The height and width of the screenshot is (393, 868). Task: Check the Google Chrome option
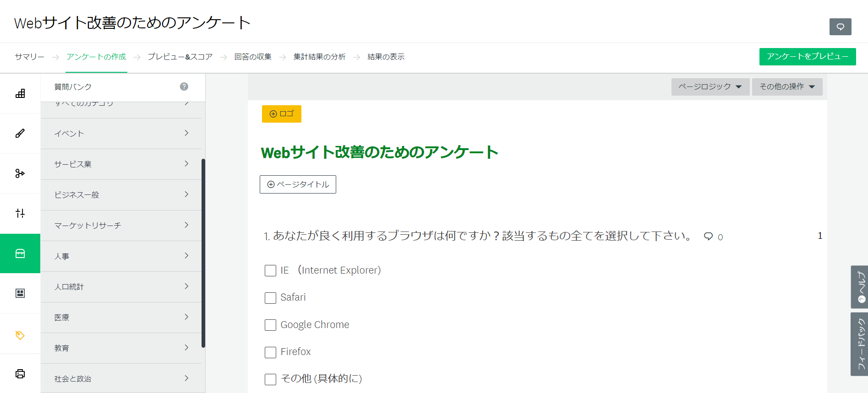270,325
